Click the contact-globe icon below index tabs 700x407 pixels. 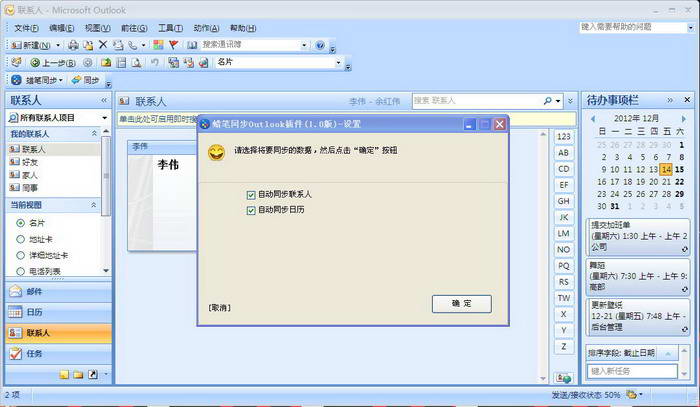563,378
